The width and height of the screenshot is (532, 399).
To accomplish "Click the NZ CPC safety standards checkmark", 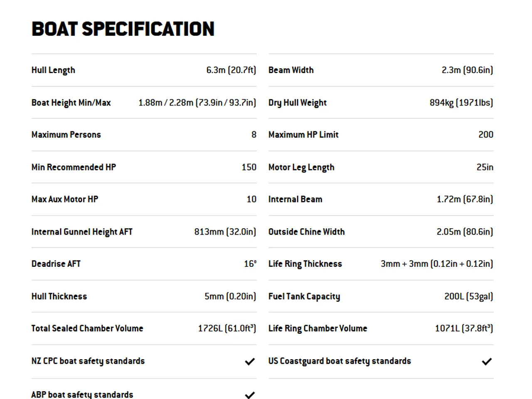I will click(x=250, y=362).
